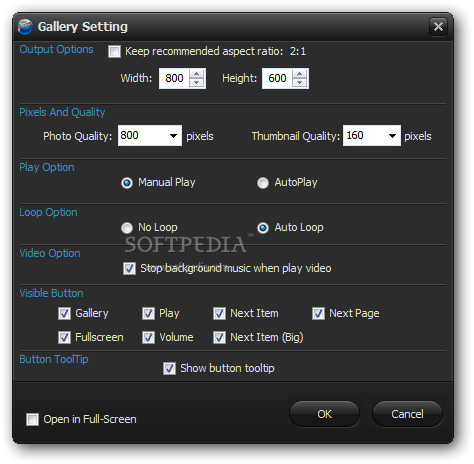Click the Thumbnail Quality label
This screenshot has height=464, width=474.
(296, 136)
